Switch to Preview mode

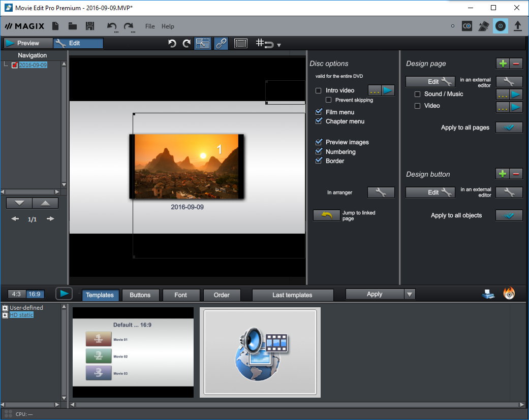coord(28,43)
